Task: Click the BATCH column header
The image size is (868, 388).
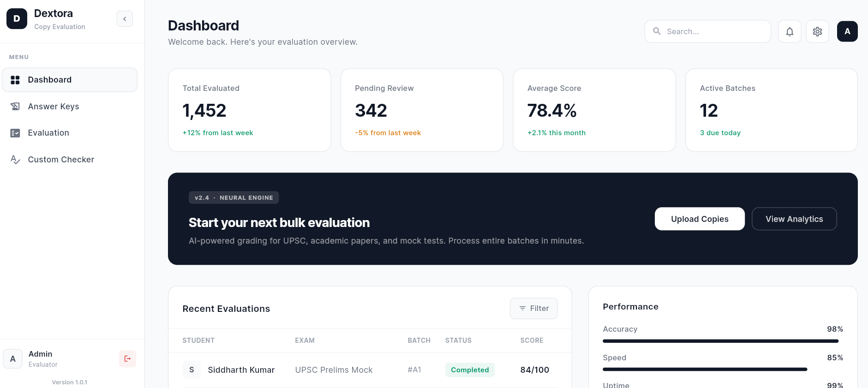Action: coord(419,340)
